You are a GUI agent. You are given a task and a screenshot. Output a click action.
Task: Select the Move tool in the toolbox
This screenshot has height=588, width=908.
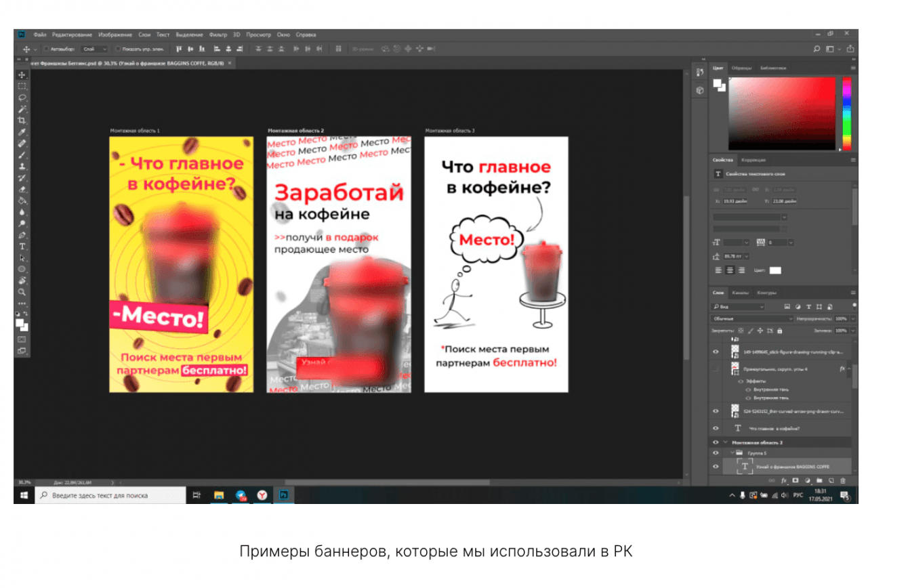pyautogui.click(x=22, y=75)
